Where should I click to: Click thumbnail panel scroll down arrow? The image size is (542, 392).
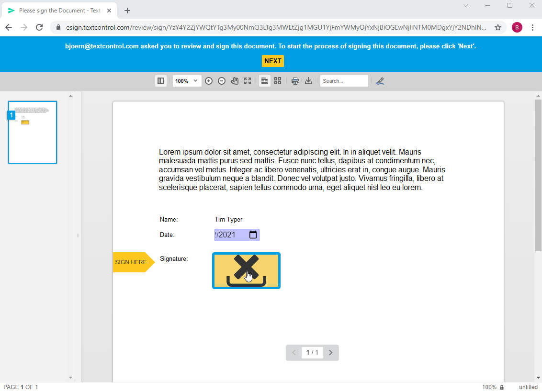70,378
